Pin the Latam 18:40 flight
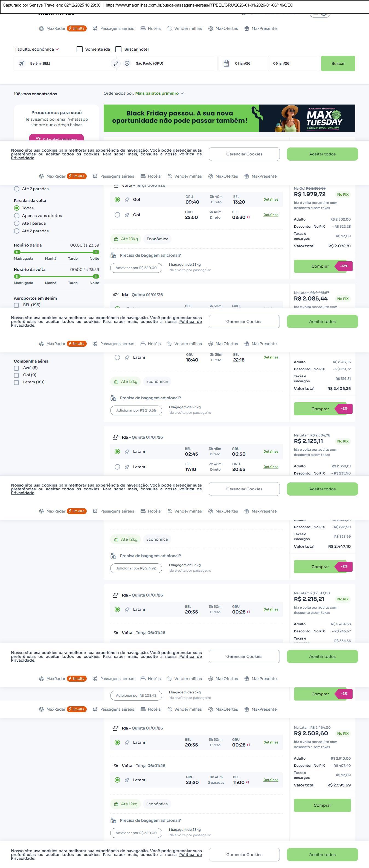Image resolution: width=369 pixels, height=868 pixels. [x=127, y=357]
